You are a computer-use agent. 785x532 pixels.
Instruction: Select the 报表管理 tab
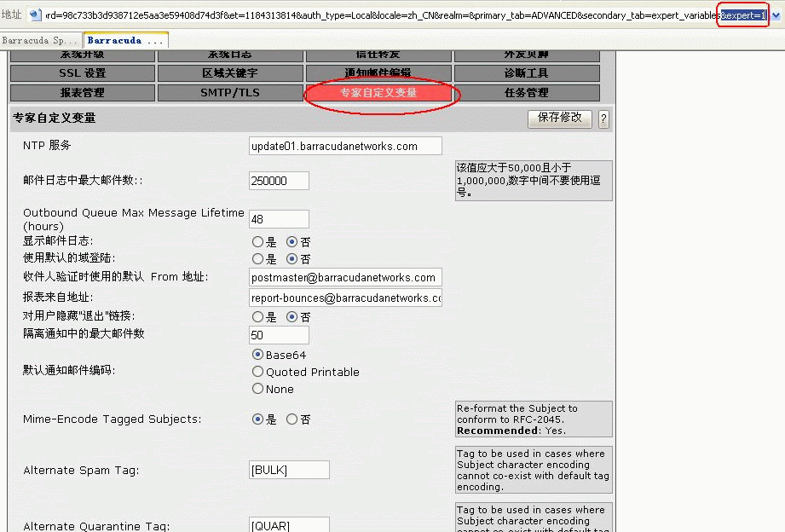(x=83, y=93)
